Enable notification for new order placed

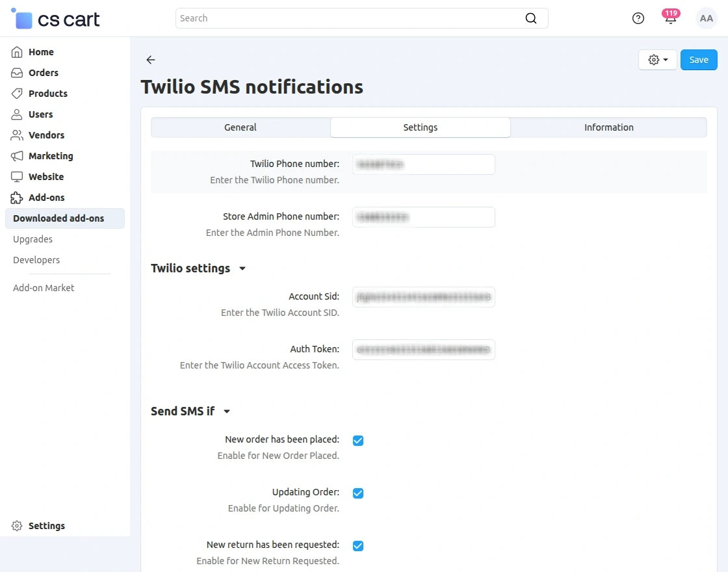[357, 440]
